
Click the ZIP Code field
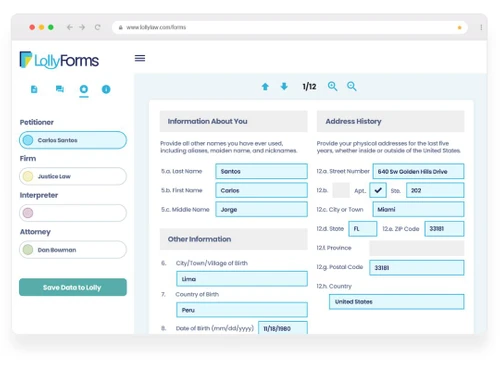(444, 229)
